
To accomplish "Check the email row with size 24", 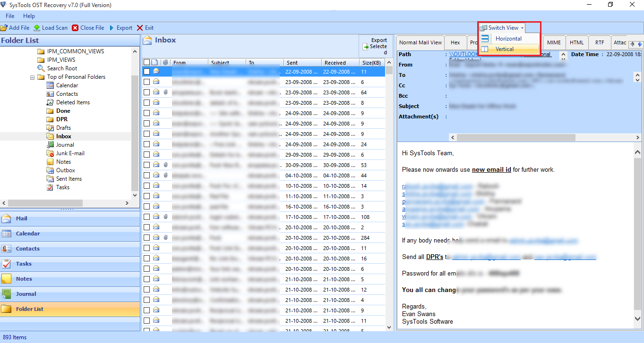I will coord(146,144).
